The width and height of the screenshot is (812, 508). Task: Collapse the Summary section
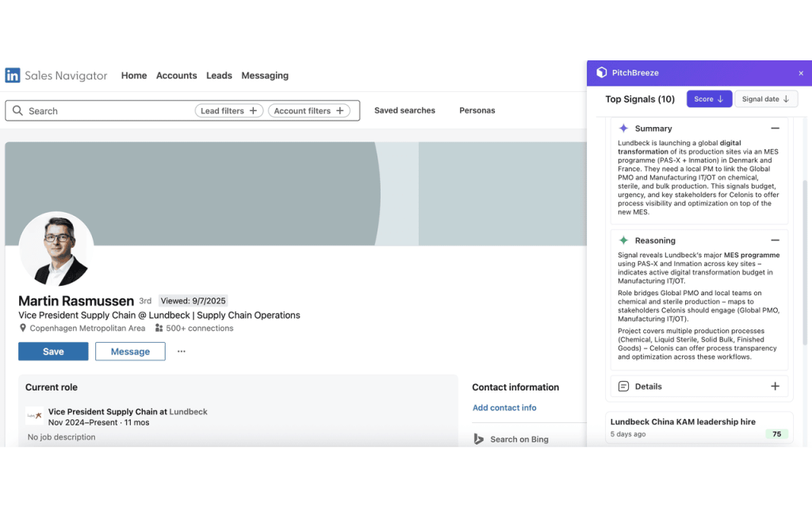coord(775,128)
